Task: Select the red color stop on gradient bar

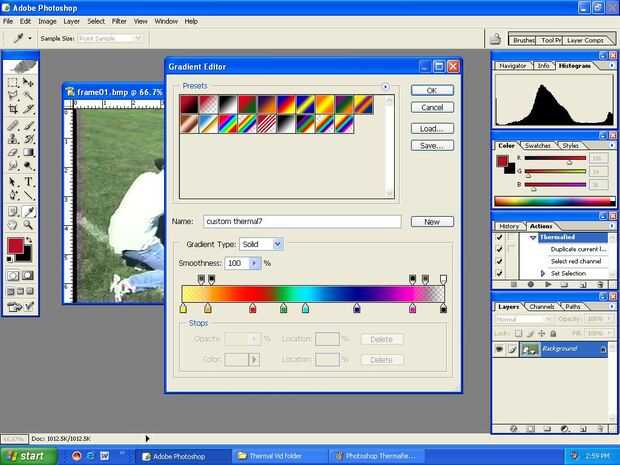Action: (x=253, y=308)
